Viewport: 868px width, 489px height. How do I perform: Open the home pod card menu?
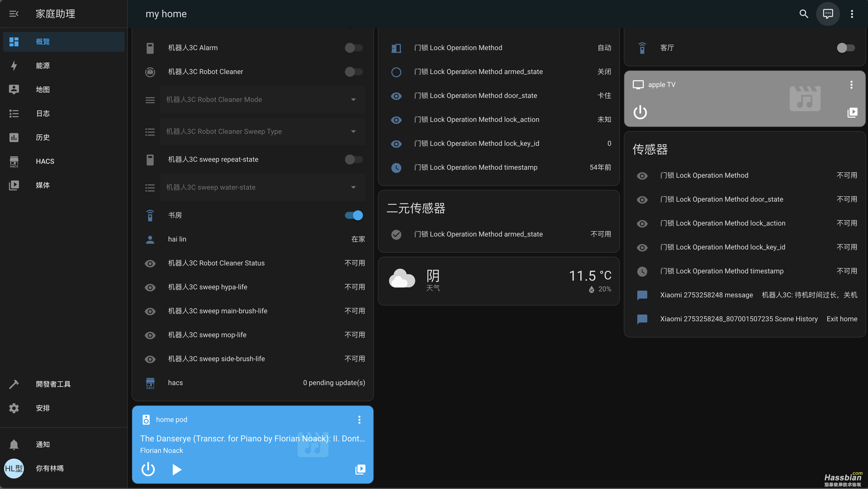(359, 420)
